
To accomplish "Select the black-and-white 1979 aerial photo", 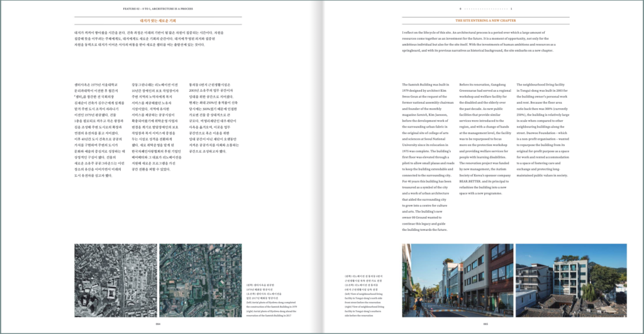I will pyautogui.click(x=116, y=280).
